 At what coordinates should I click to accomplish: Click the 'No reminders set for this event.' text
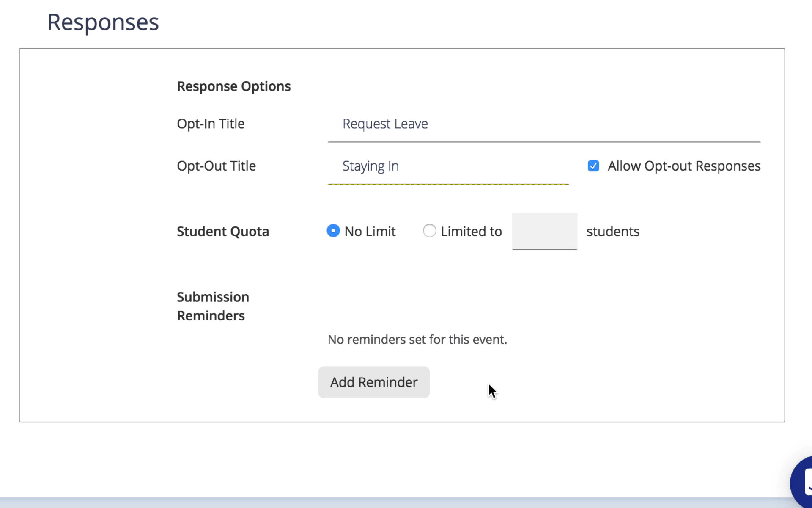417,340
